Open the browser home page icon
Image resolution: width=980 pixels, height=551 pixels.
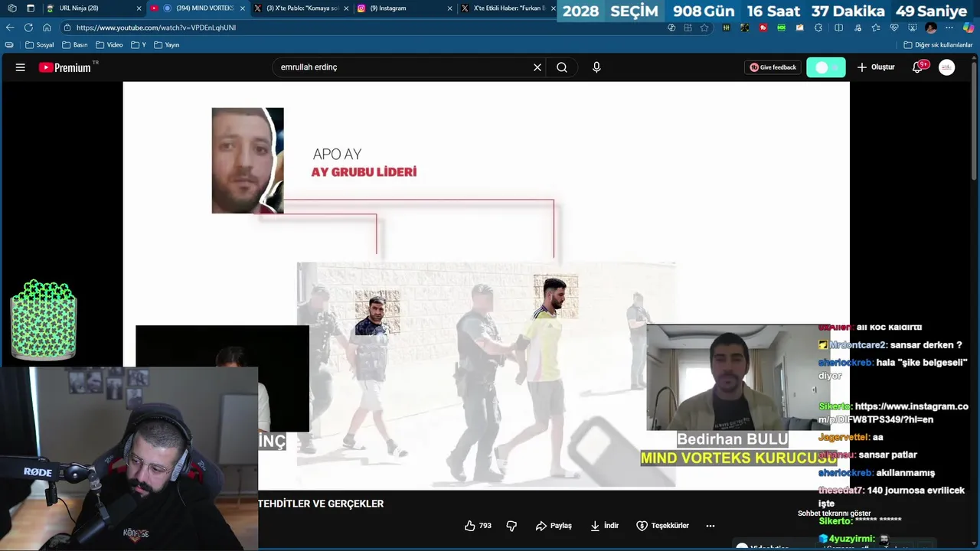[x=47, y=28]
